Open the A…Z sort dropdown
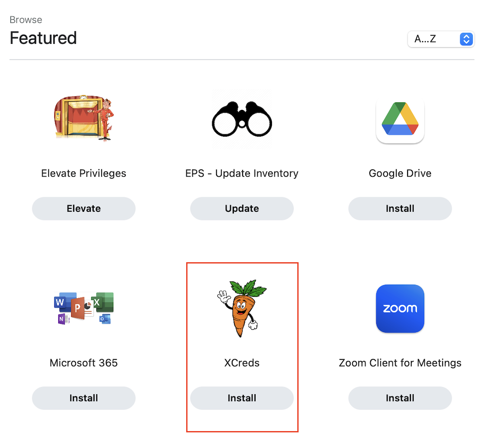This screenshot has height=448, width=480. tap(440, 39)
